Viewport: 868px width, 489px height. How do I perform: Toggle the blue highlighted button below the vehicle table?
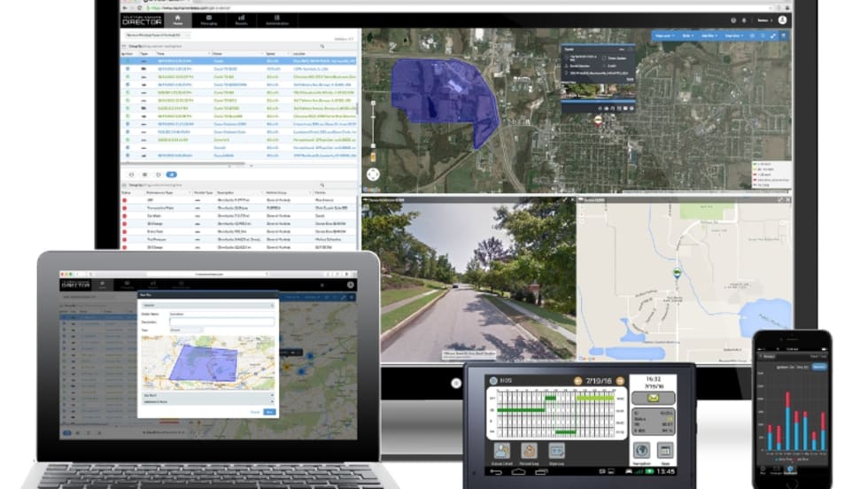(x=172, y=175)
